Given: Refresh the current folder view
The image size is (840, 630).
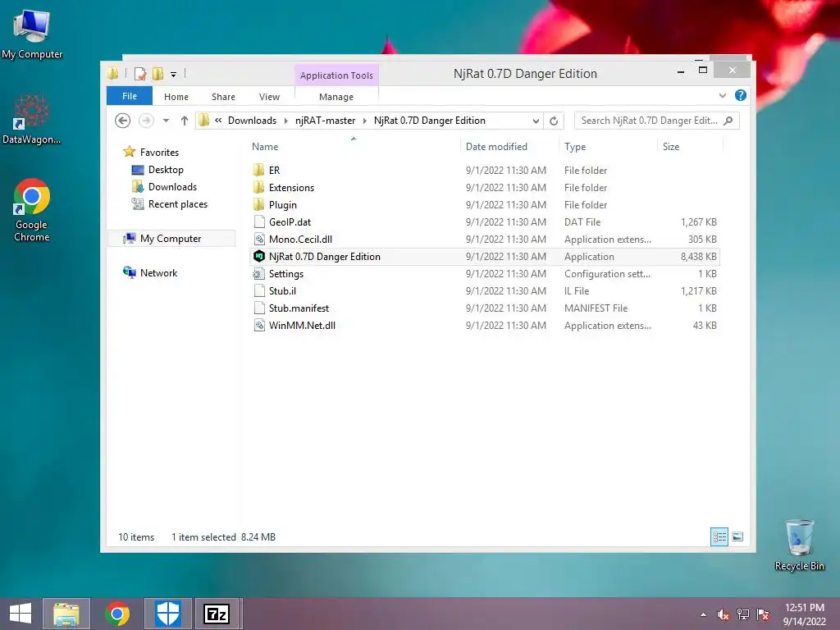Looking at the screenshot, I should pos(554,121).
